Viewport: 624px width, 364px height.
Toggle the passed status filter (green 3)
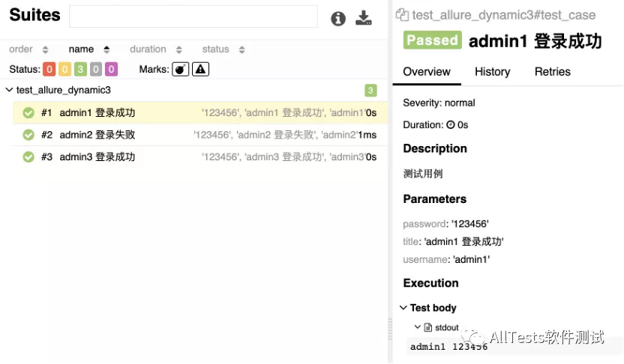[80, 69]
